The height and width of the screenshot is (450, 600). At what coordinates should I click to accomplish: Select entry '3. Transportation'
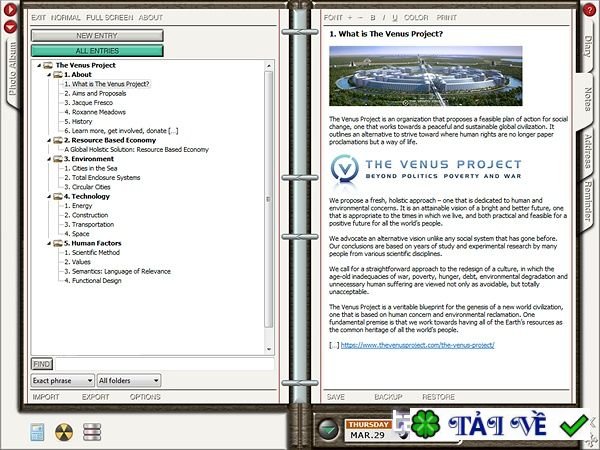pyautogui.click(x=89, y=225)
